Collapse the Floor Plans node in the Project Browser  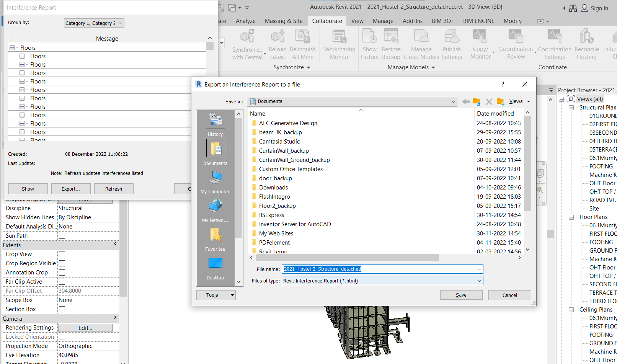571,217
